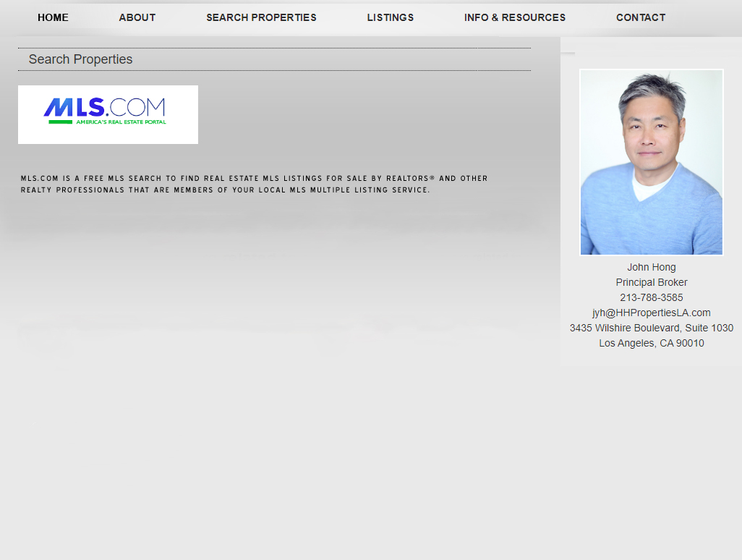Click the Los Angeles, CA 90010 text
The height and width of the screenshot is (560, 742).
tap(651, 343)
